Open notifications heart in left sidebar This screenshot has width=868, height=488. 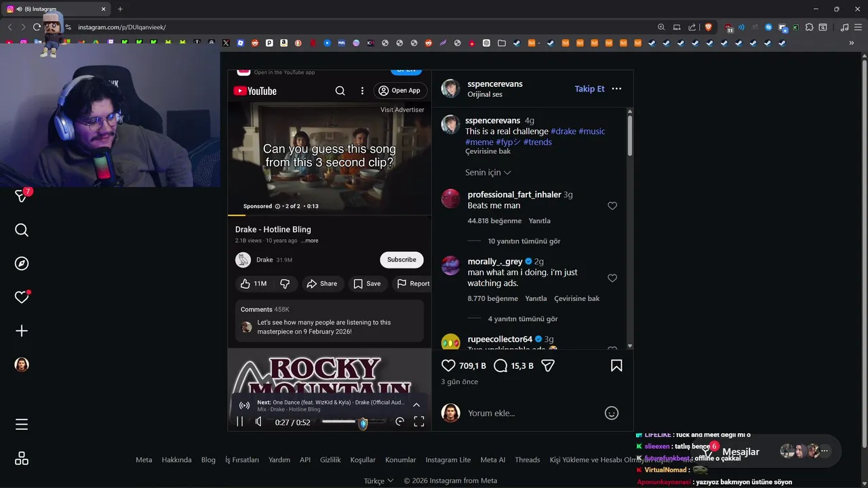click(x=22, y=297)
